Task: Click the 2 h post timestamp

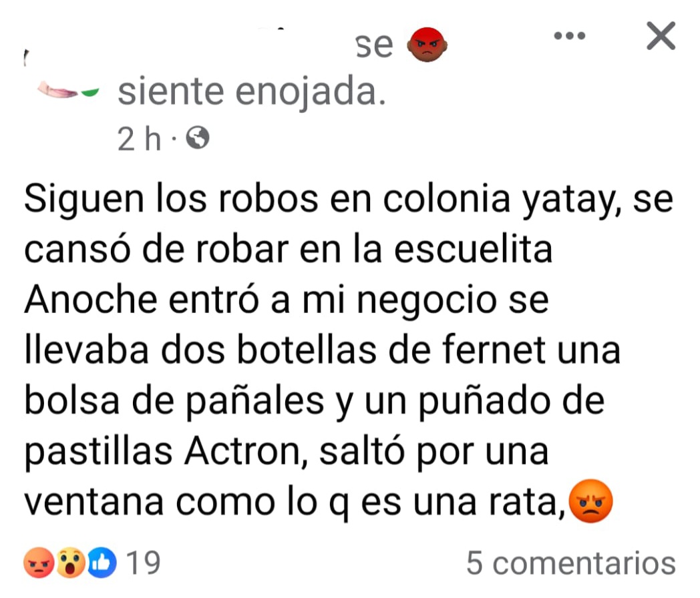Action: click(x=139, y=139)
